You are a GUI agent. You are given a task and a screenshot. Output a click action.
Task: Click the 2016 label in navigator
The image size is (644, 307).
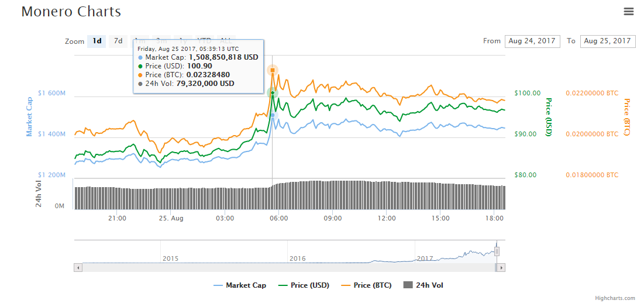coord(297,258)
